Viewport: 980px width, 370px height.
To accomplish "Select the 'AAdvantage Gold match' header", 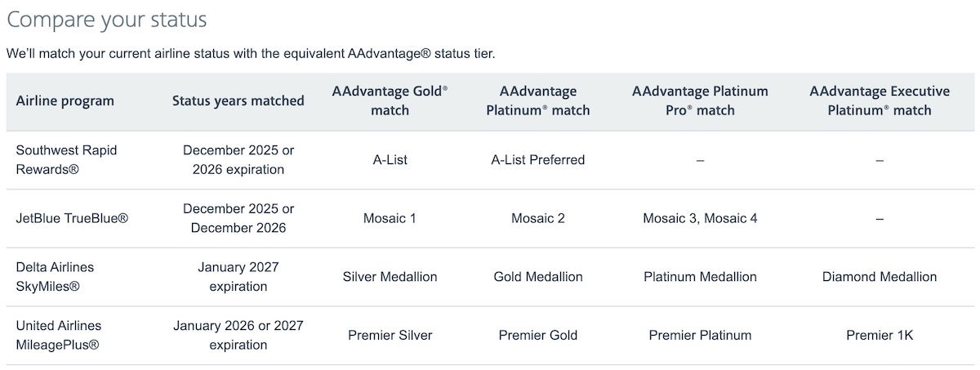I will pyautogui.click(x=390, y=101).
